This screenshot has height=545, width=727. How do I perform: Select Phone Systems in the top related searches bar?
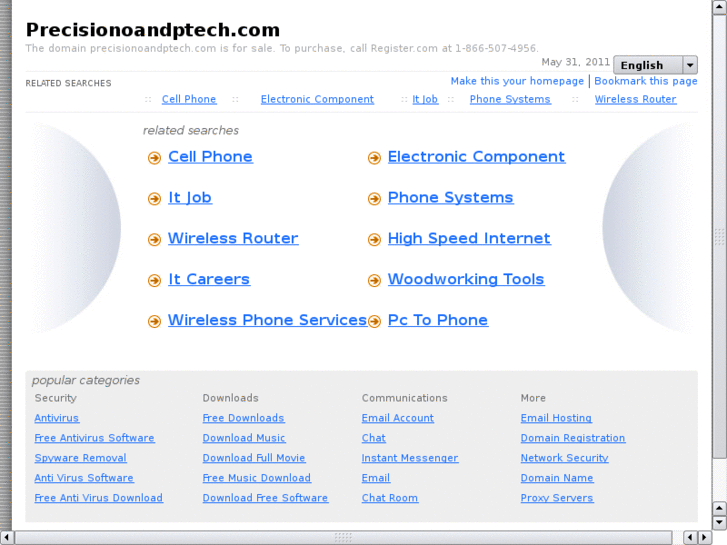point(510,99)
